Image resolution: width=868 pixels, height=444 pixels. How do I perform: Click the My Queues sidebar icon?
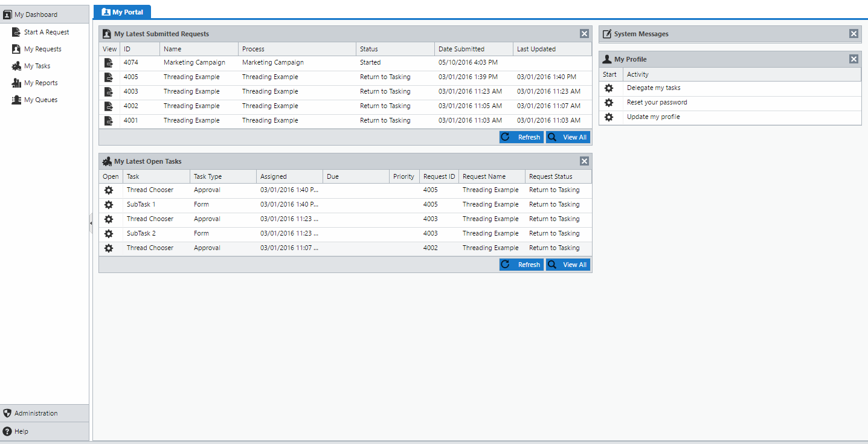tap(16, 100)
